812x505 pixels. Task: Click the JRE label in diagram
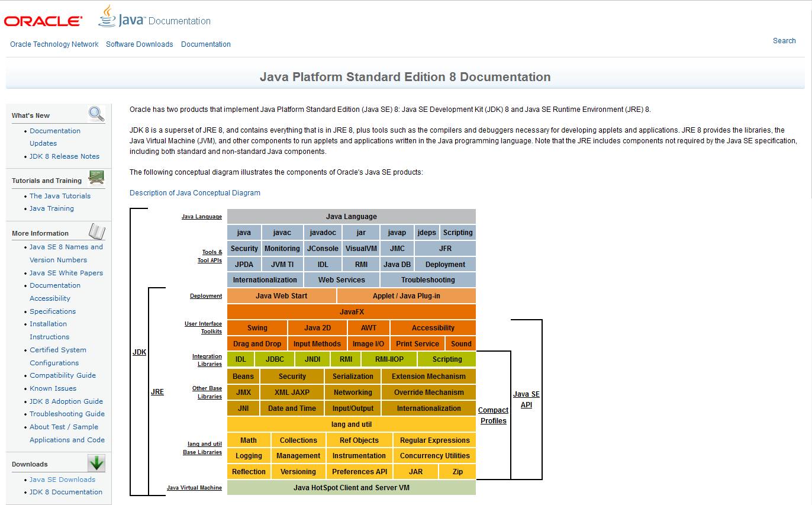click(157, 392)
